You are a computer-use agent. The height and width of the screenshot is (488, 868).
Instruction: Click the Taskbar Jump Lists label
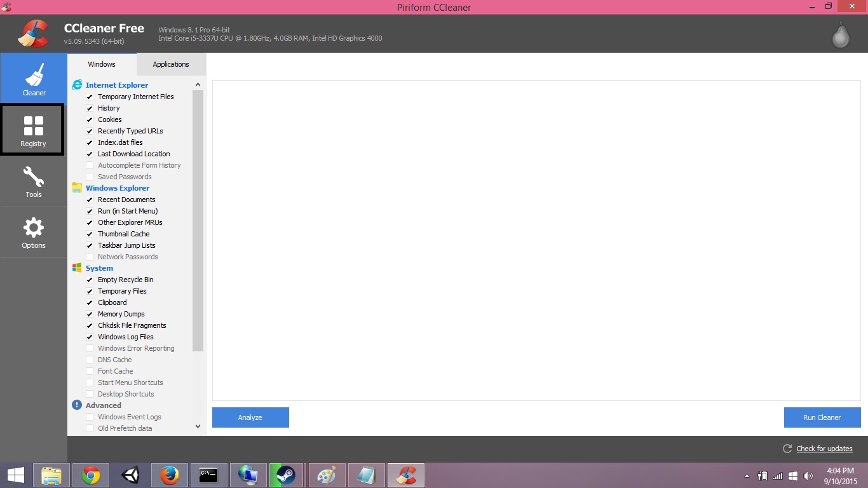(x=126, y=245)
